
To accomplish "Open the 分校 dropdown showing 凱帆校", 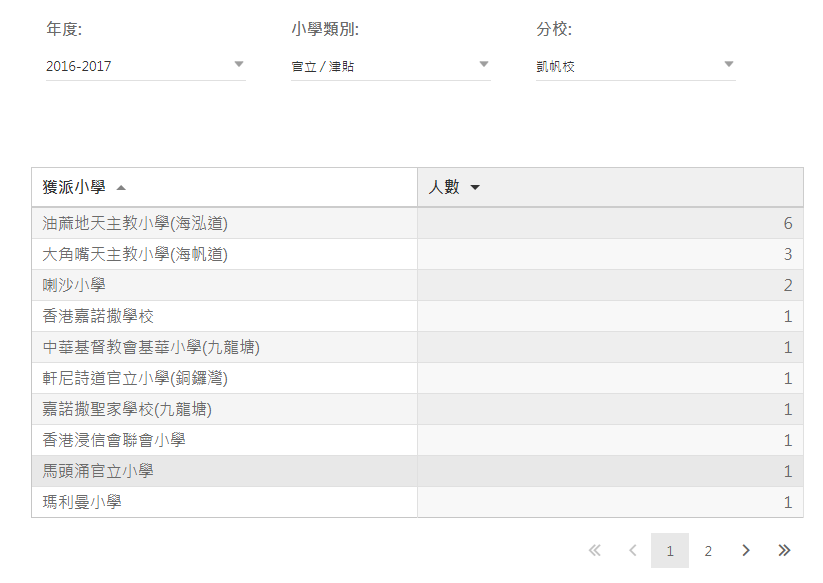I will point(635,66).
